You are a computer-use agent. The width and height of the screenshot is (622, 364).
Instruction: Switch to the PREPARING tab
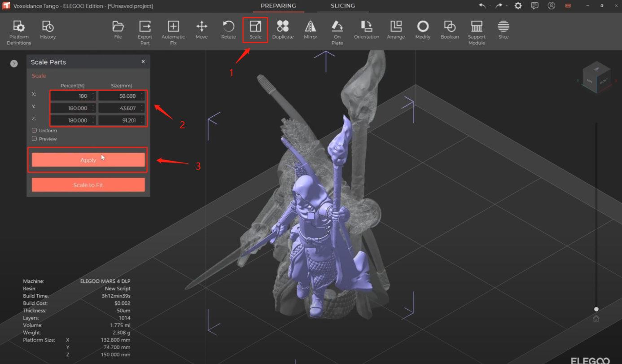[278, 6]
